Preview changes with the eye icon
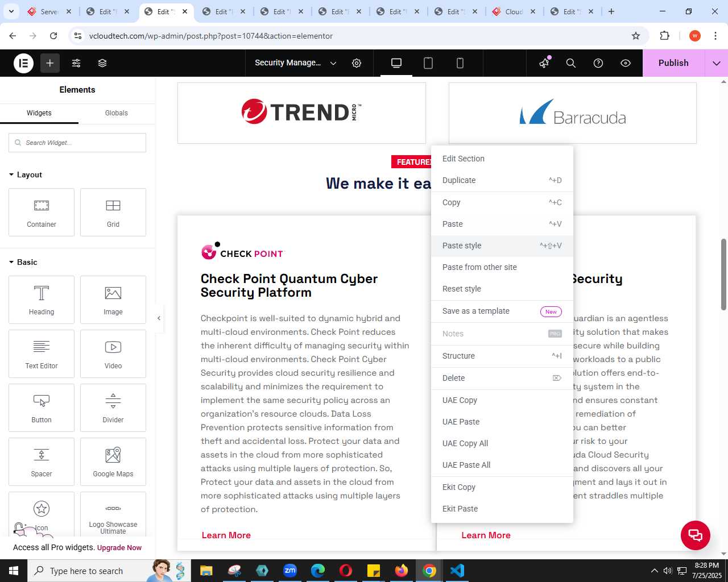Image resolution: width=728 pixels, height=582 pixels. (x=626, y=63)
